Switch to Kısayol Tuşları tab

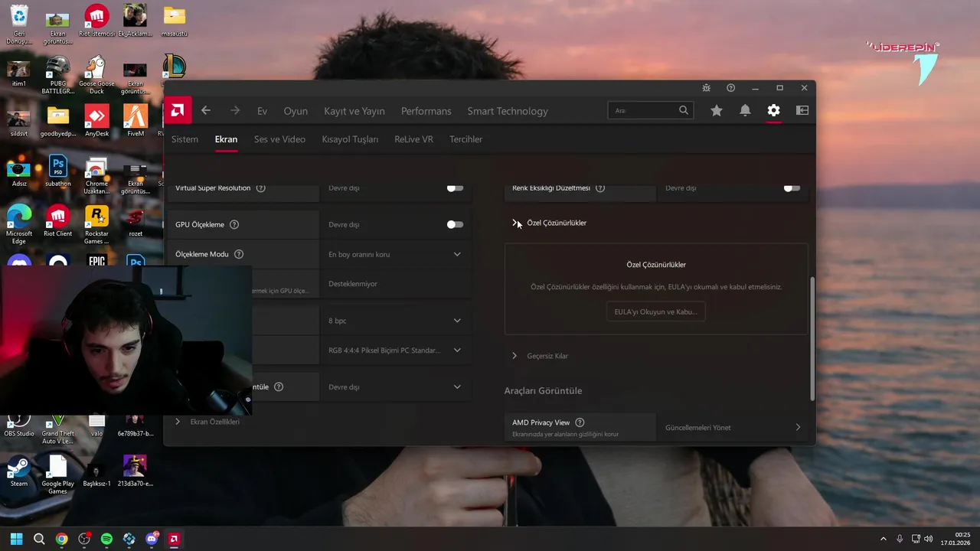pyautogui.click(x=350, y=139)
